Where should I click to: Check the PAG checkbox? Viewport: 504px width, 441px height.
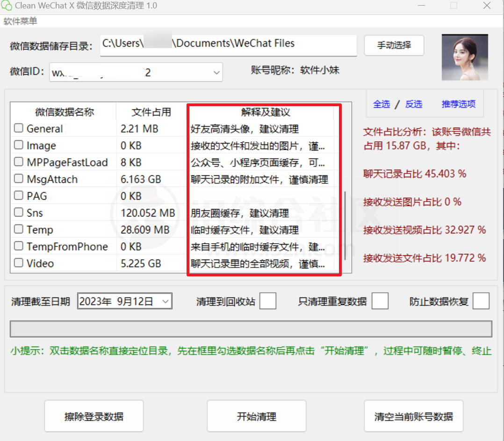19,195
